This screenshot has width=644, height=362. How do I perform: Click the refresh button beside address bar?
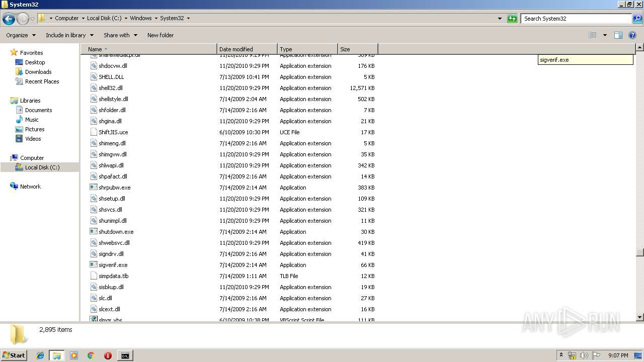pyautogui.click(x=512, y=19)
